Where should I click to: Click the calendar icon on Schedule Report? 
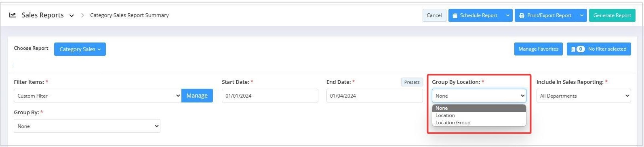tap(455, 15)
